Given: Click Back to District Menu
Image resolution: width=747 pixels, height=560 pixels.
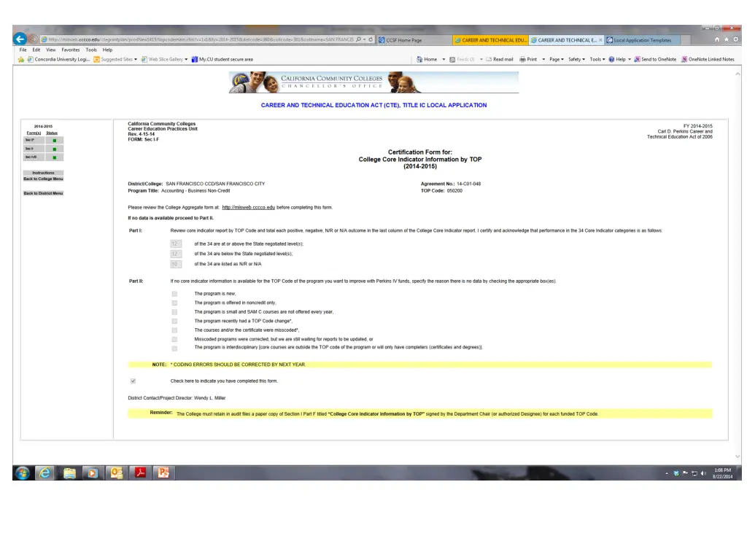Looking at the screenshot, I should (43, 193).
